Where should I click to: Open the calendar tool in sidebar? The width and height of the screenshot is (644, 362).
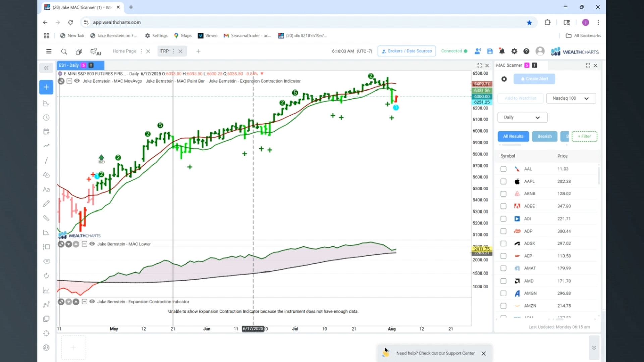(x=46, y=131)
